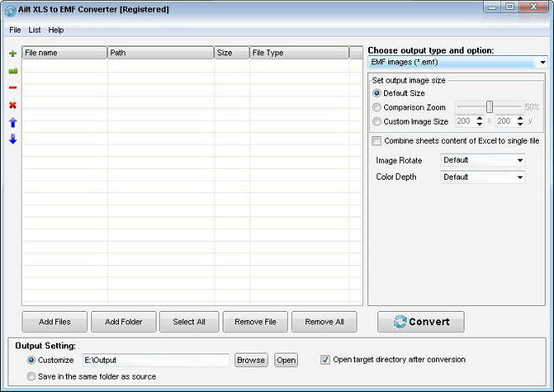Click the red minus remove-file icon
The width and height of the screenshot is (554, 392).
click(x=13, y=88)
